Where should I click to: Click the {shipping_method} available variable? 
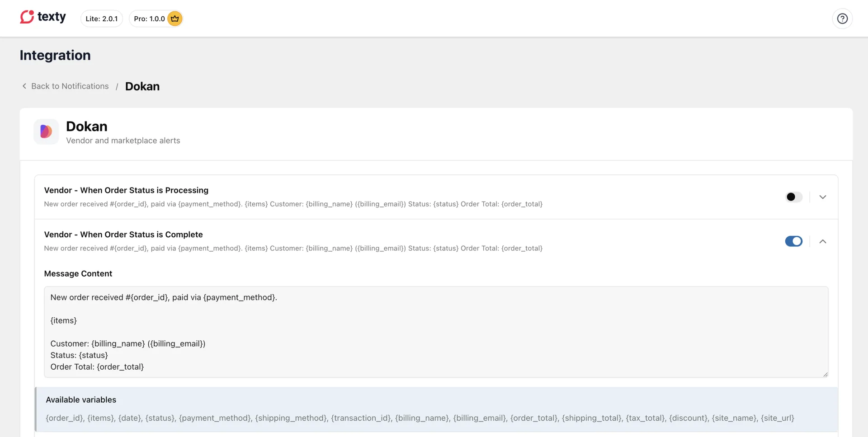[291, 418]
